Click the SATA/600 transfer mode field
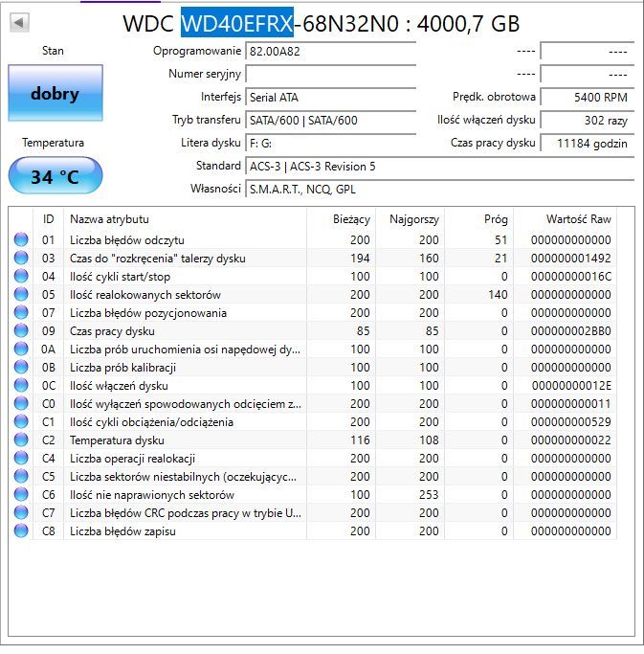644x654 pixels. pyautogui.click(x=330, y=120)
